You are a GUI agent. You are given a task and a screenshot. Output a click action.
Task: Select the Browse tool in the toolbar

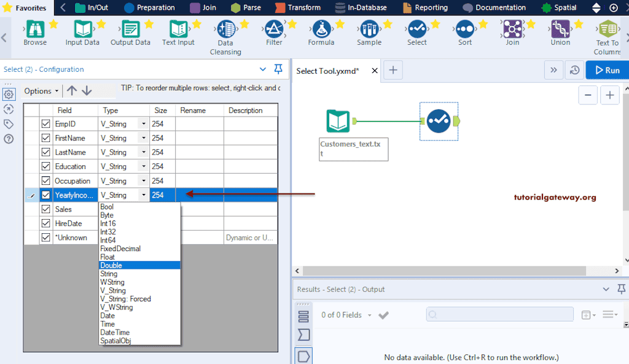click(34, 29)
